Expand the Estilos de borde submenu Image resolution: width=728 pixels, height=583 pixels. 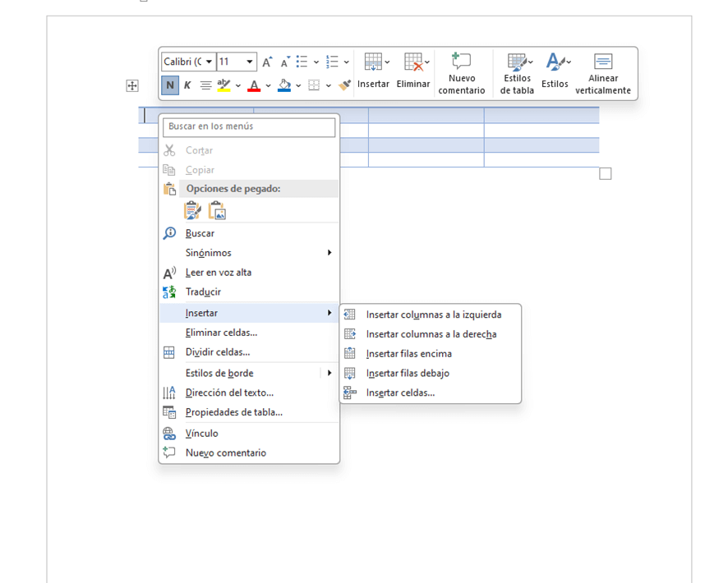pos(329,373)
